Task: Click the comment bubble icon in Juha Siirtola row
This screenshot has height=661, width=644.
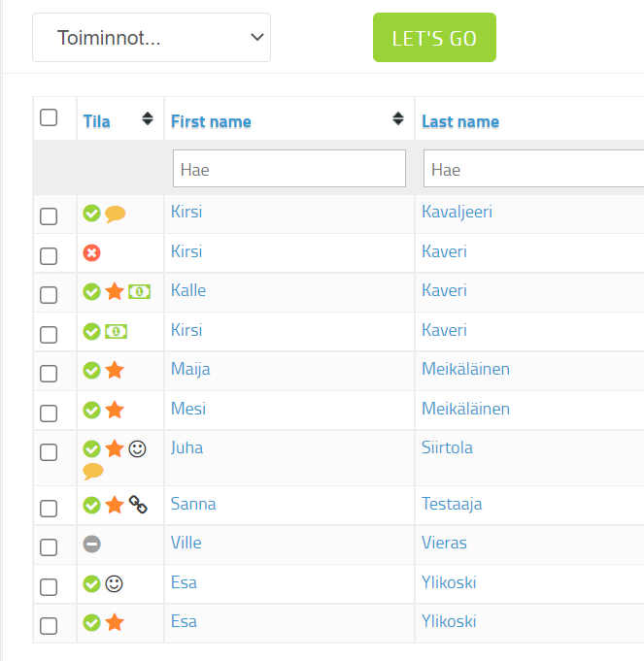Action: tap(93, 472)
